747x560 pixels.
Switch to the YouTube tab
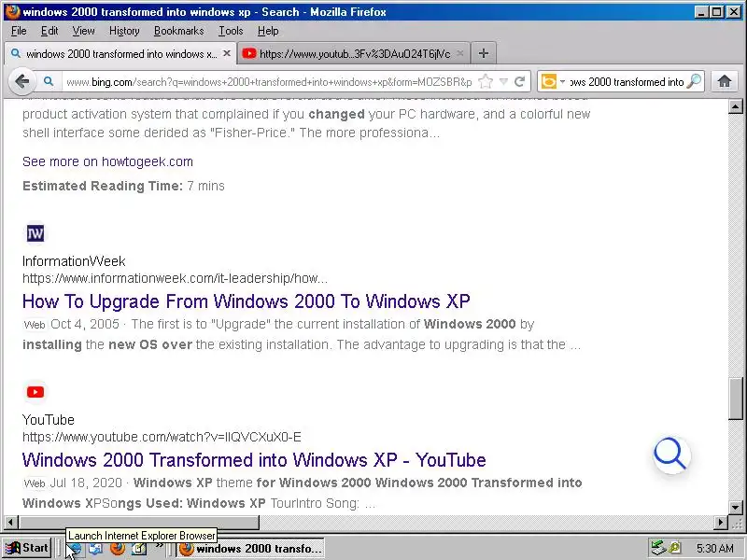point(354,53)
